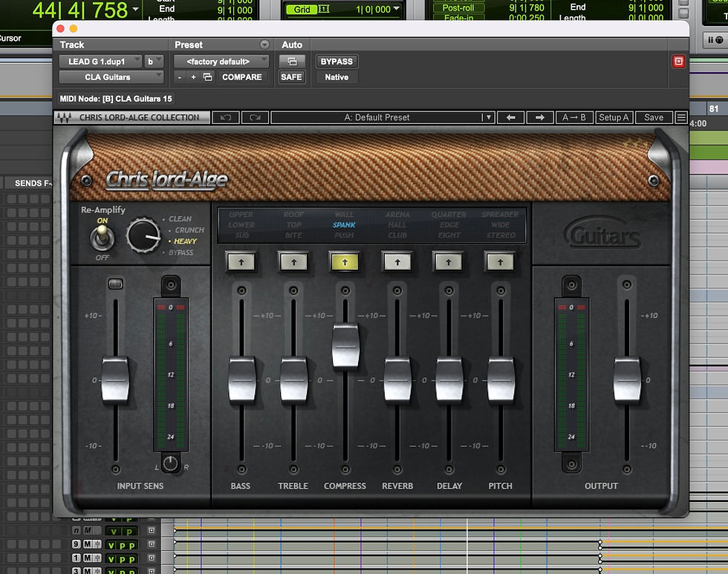Click the mute M button on track 1
This screenshot has height=574, width=728.
click(x=87, y=558)
